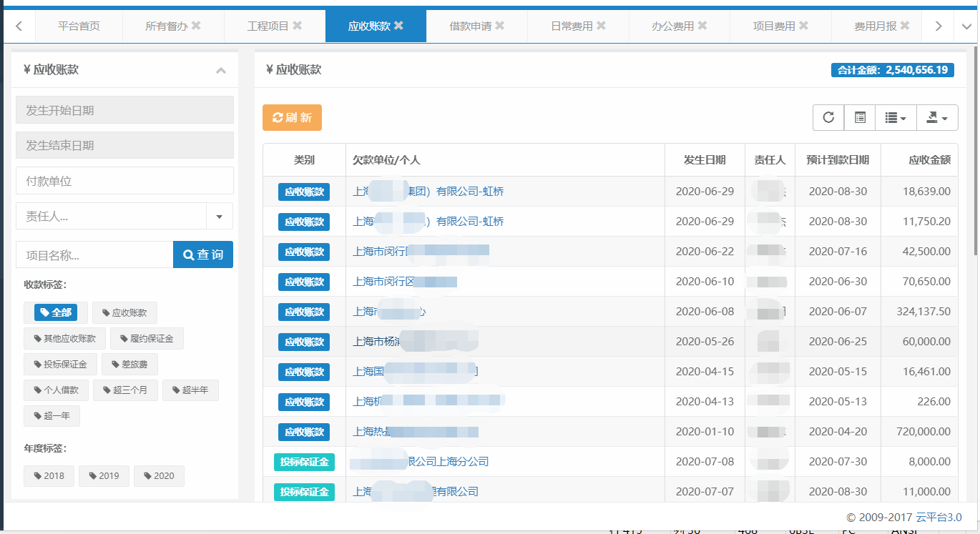Toggle the 2019 year tag
This screenshot has width=980, height=534.
tap(104, 476)
